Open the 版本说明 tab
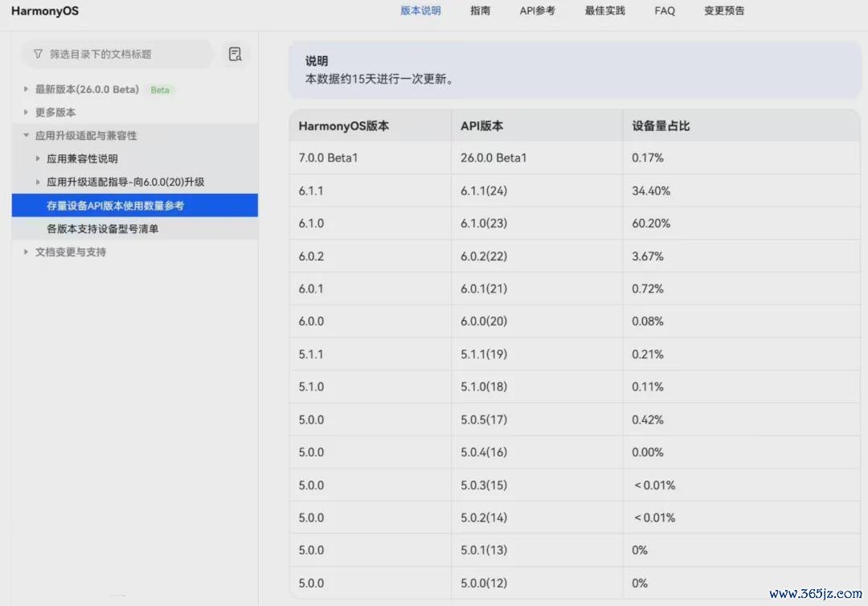The height and width of the screenshot is (606, 868). [420, 10]
